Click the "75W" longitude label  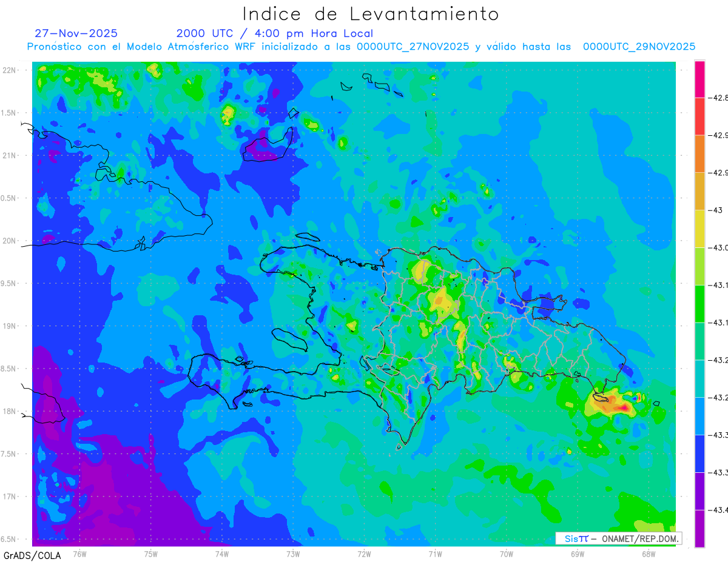(151, 554)
